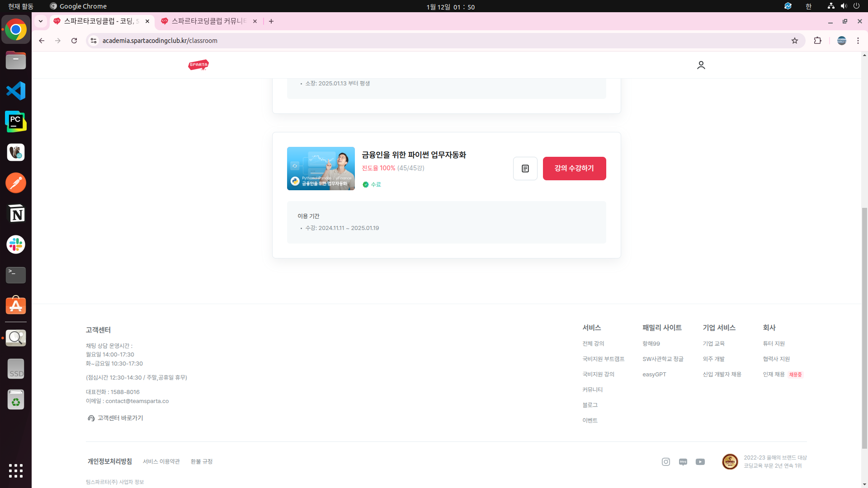Select the 스파르타코딩클럽 - 코딩 tab
Screen dimensions: 868x488
pos(101,21)
